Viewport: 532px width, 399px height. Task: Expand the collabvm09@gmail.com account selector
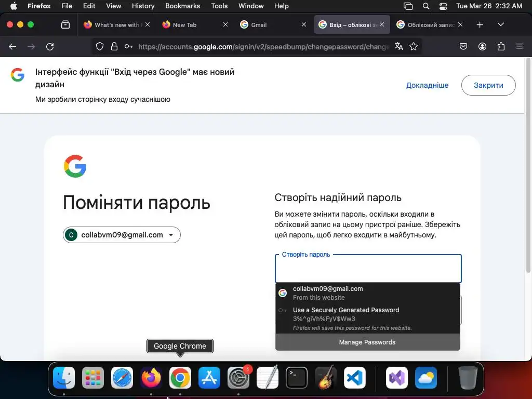click(x=122, y=235)
